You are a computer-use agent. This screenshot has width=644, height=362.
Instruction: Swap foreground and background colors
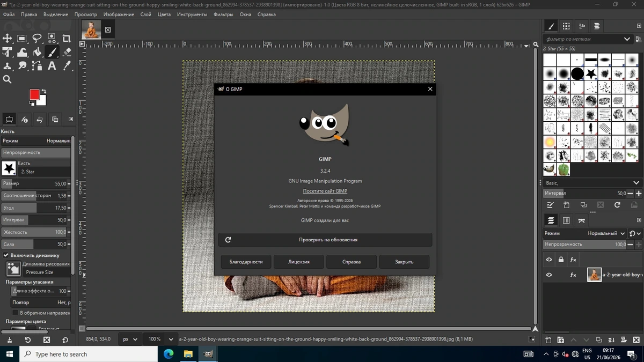pyautogui.click(x=44, y=91)
